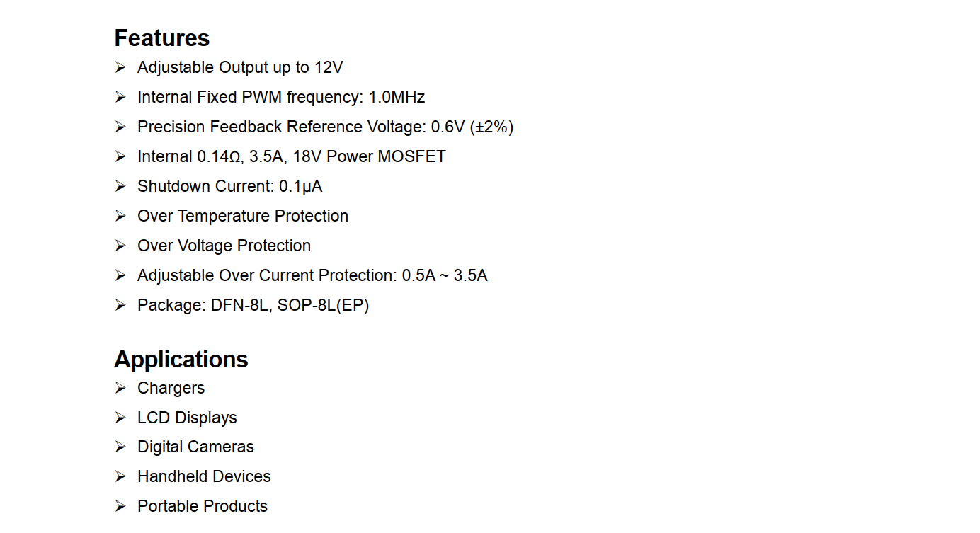Click the arrow bullet beside Portable Products

pos(120,506)
